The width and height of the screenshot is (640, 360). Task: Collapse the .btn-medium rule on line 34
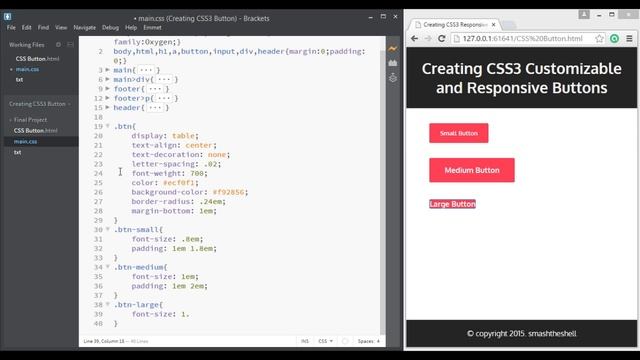pyautogui.click(x=108, y=267)
